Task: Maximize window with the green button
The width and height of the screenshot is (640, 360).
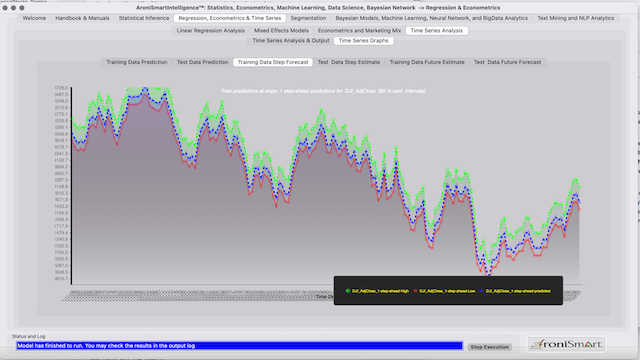Action: [22, 8]
